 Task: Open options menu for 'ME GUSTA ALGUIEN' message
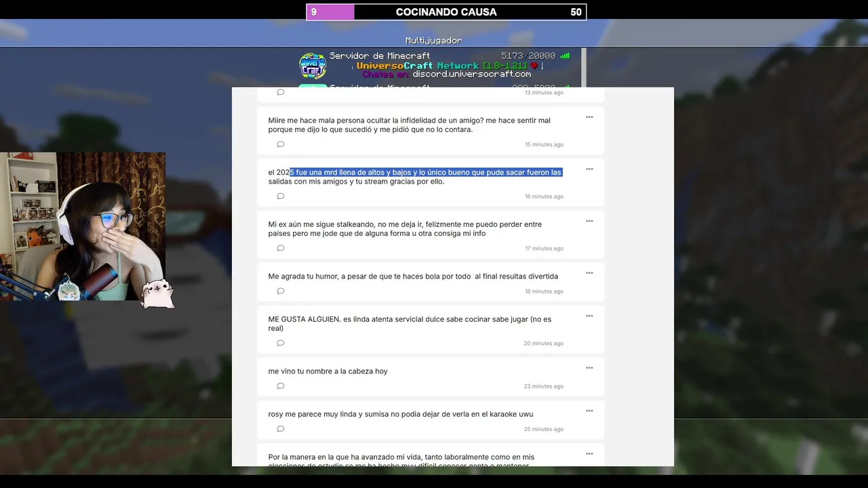[x=589, y=316]
